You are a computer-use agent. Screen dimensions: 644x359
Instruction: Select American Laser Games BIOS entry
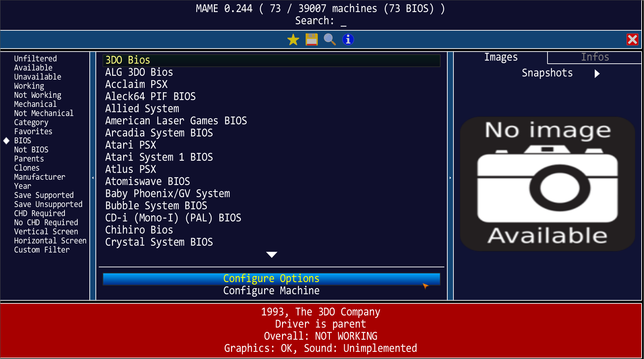(x=272, y=121)
